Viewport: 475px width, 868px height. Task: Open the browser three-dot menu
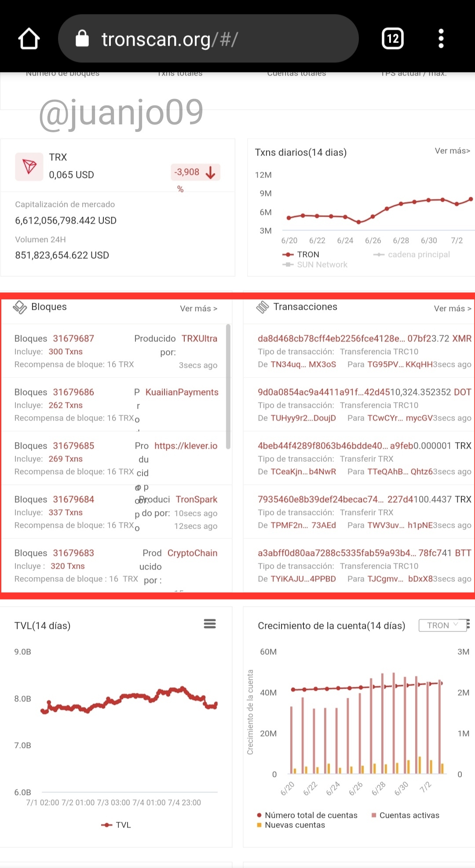tap(441, 39)
